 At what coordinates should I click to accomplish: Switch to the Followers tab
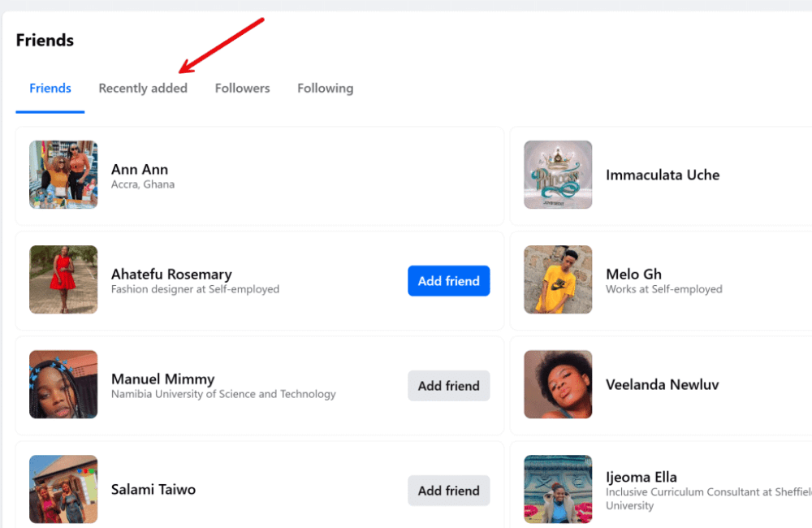click(242, 89)
